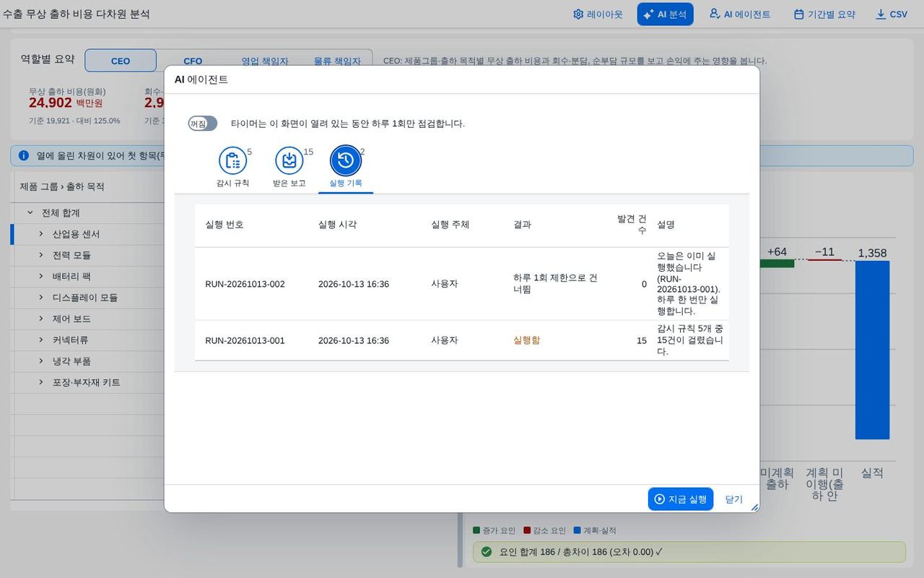Open AI 에이전트 from the top toolbar
Viewport: 924px width, 578px height.
click(740, 14)
